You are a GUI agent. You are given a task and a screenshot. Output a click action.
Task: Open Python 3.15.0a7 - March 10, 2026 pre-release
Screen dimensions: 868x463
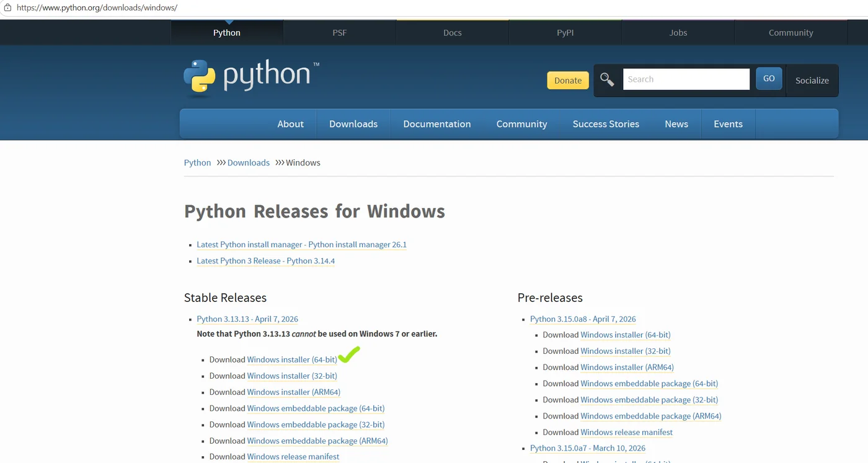(x=588, y=448)
